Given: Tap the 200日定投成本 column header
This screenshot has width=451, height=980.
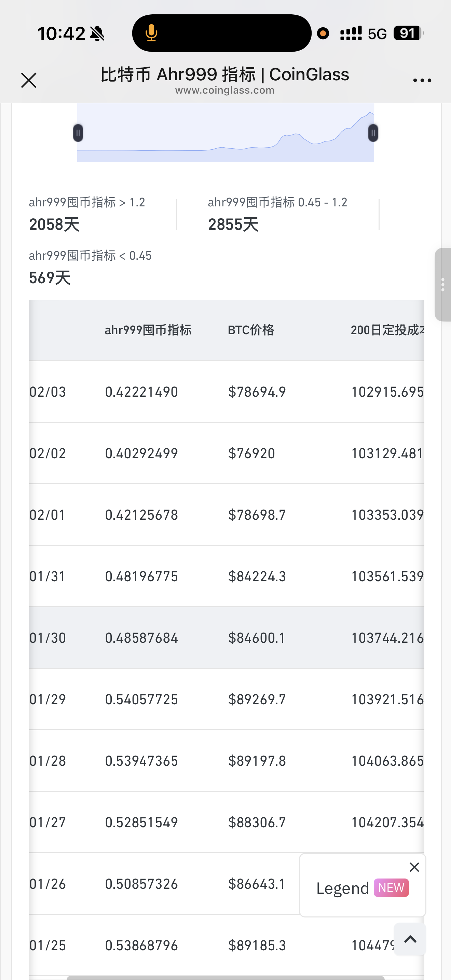Looking at the screenshot, I should (x=387, y=330).
